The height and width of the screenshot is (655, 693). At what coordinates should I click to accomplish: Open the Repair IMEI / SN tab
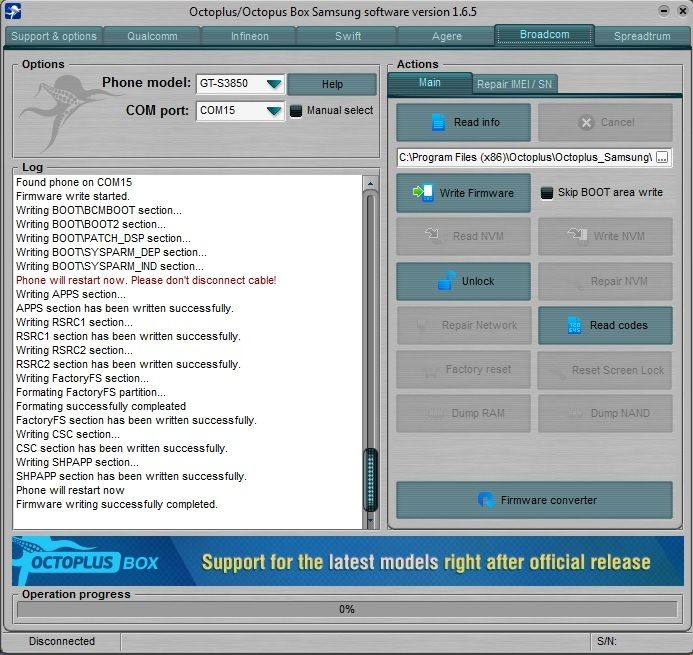[x=514, y=84]
